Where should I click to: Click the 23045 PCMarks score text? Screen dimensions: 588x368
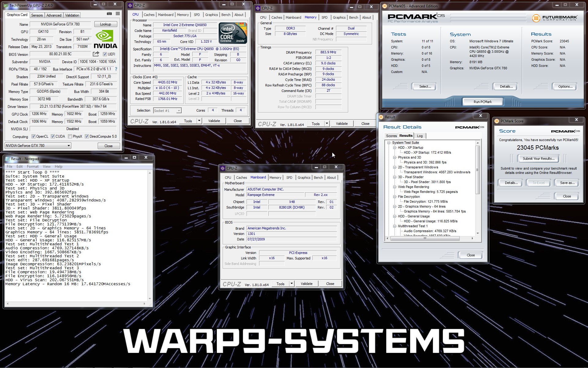coord(538,148)
